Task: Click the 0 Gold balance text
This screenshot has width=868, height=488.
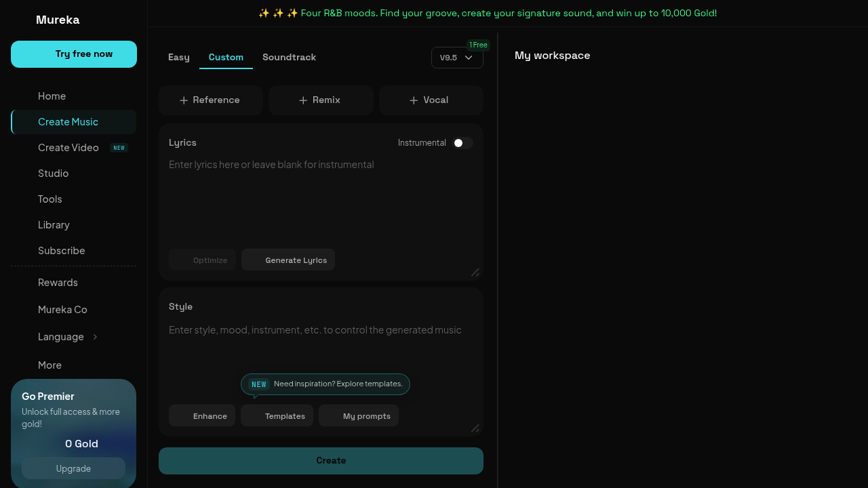Action: pos(81,444)
